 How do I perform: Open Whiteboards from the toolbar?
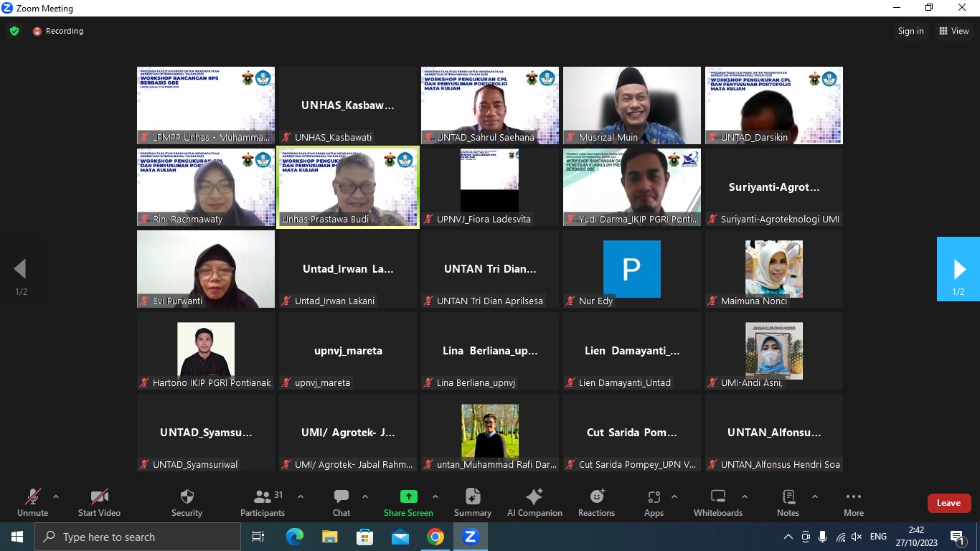(717, 502)
